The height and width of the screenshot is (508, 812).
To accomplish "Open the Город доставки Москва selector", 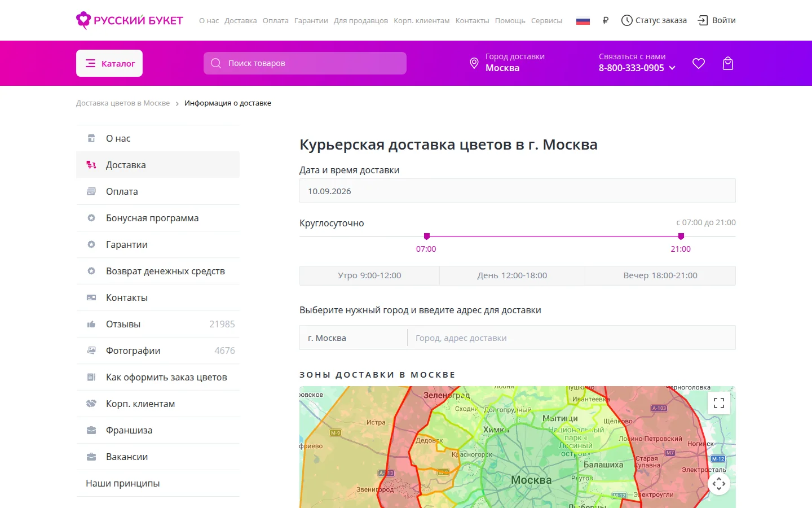I will pos(507,63).
